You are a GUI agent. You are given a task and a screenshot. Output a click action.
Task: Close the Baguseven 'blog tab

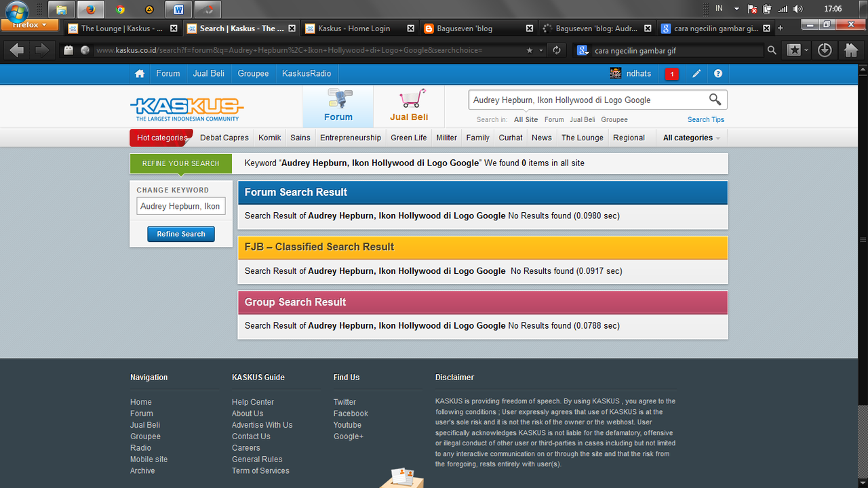pyautogui.click(x=530, y=28)
